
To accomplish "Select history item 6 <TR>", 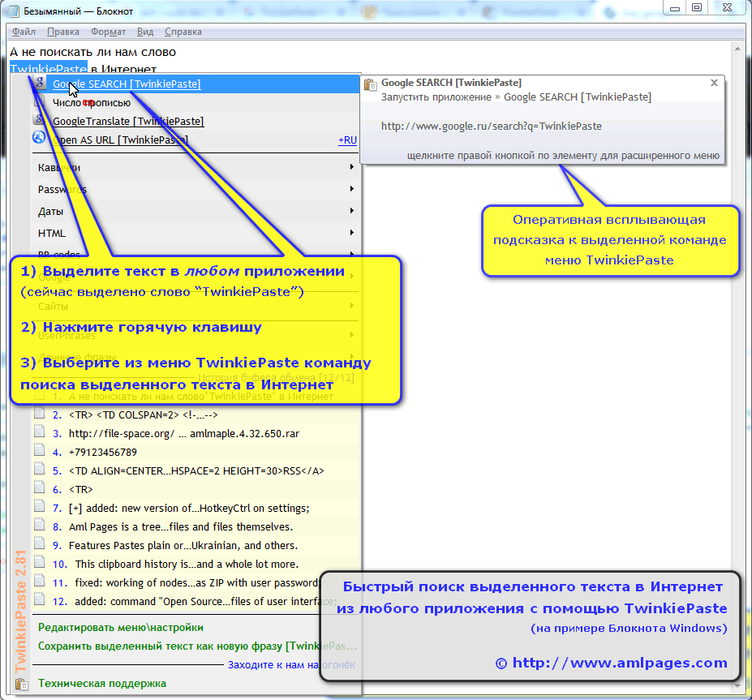I will click(x=196, y=490).
